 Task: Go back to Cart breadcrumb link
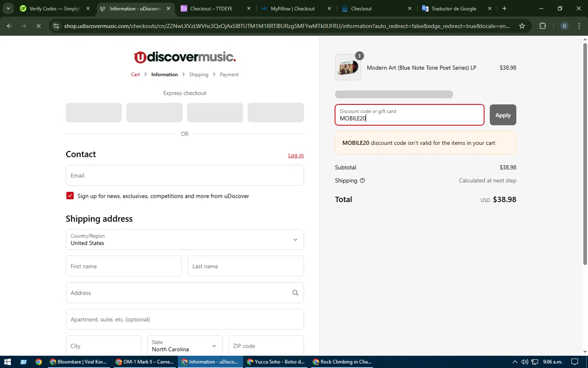[135, 75]
